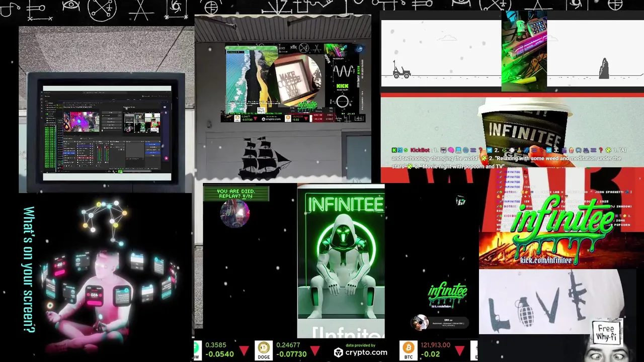
Task: Select the DOGE change value -0.07730
Action: click(x=291, y=354)
